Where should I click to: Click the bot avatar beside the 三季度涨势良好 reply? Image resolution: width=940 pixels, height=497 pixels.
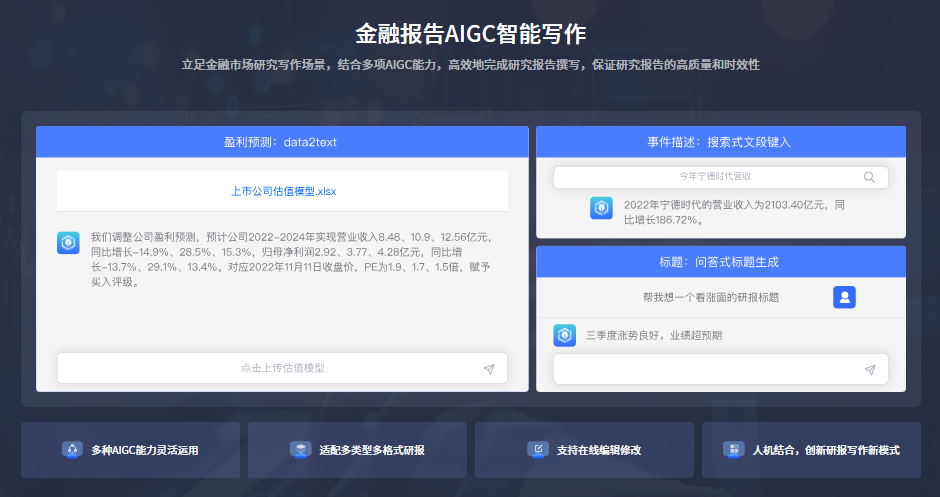point(565,335)
